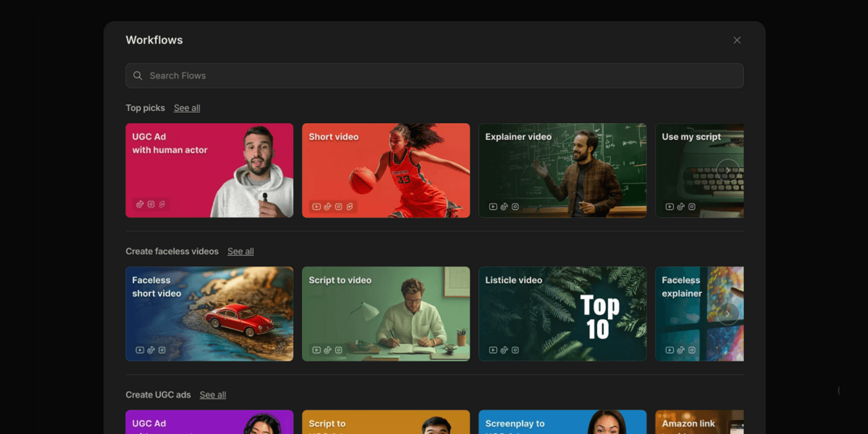The image size is (868, 434).
Task: Click the YouTube icon on Script to video card
Action: coord(316,350)
